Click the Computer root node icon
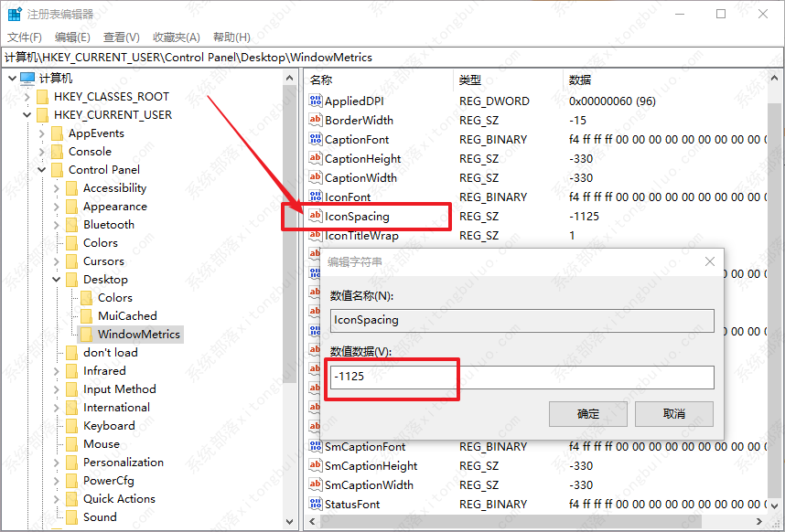 coord(27,79)
